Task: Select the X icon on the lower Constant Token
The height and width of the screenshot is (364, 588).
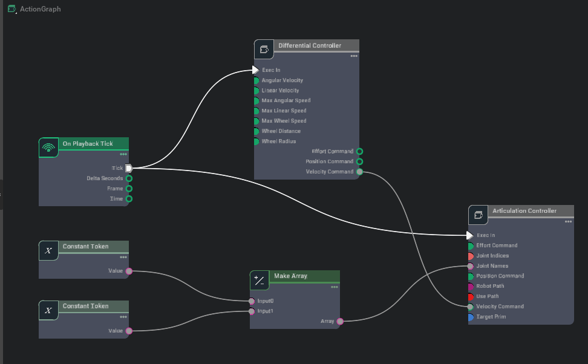Action: click(x=48, y=310)
